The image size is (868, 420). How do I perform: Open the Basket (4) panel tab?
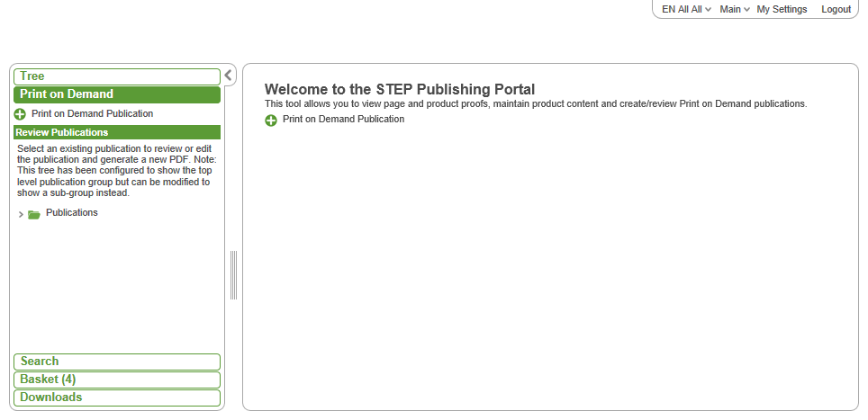tap(117, 380)
